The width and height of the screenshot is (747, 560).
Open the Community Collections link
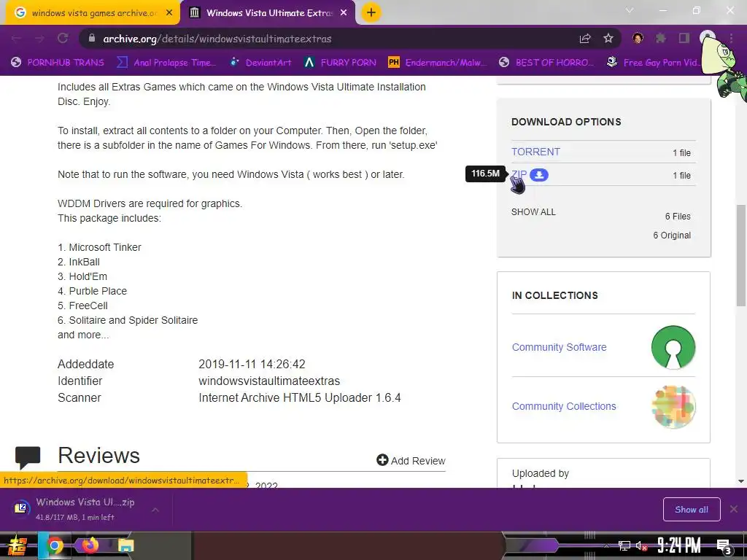point(564,406)
